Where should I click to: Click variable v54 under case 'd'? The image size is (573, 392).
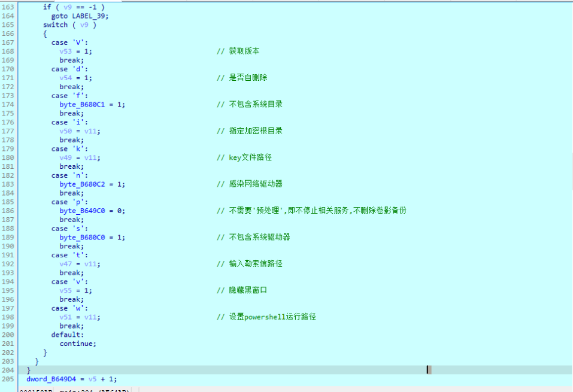coord(65,78)
